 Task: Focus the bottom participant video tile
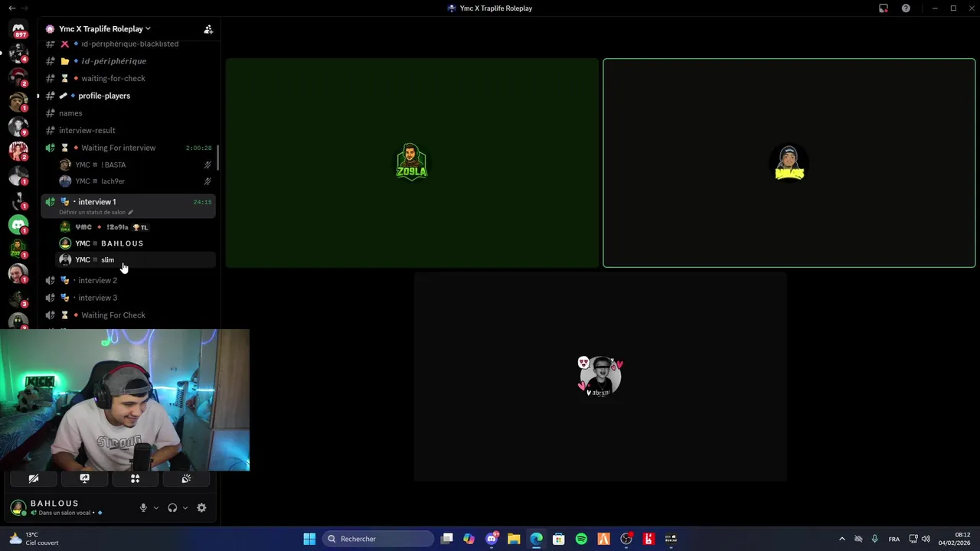point(600,377)
